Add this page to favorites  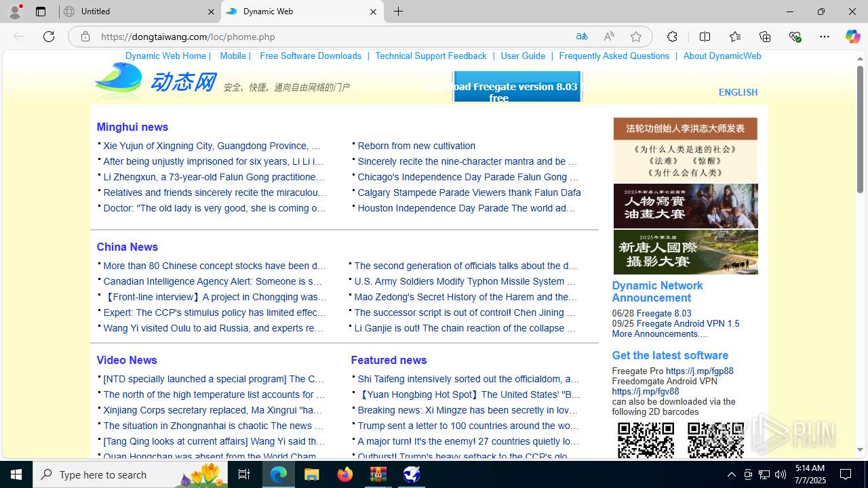tap(636, 37)
